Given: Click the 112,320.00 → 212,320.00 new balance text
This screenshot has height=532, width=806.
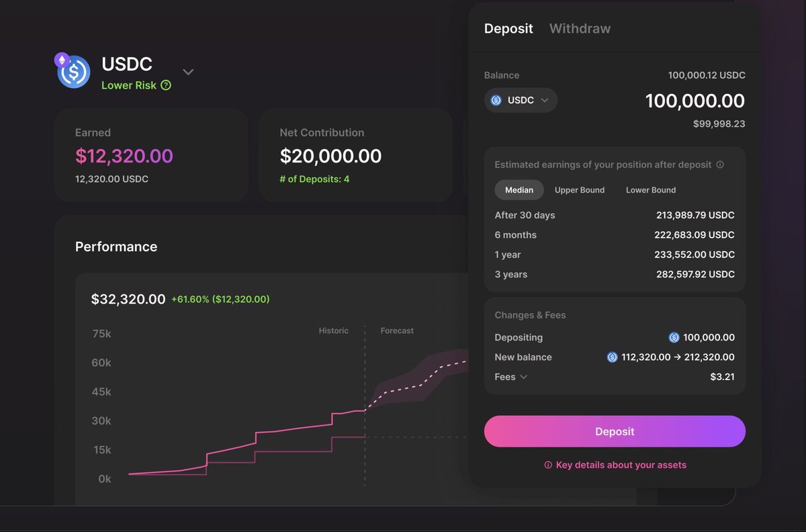Looking at the screenshot, I should 677,357.
